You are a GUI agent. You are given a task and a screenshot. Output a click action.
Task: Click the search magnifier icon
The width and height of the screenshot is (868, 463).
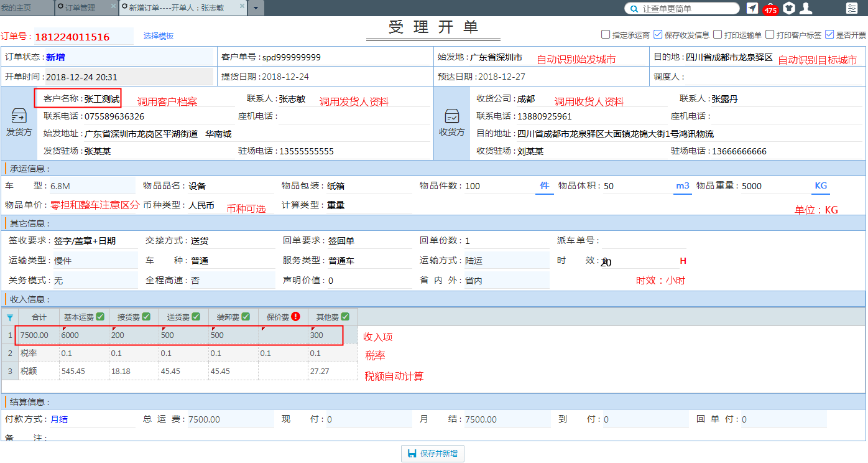click(634, 9)
